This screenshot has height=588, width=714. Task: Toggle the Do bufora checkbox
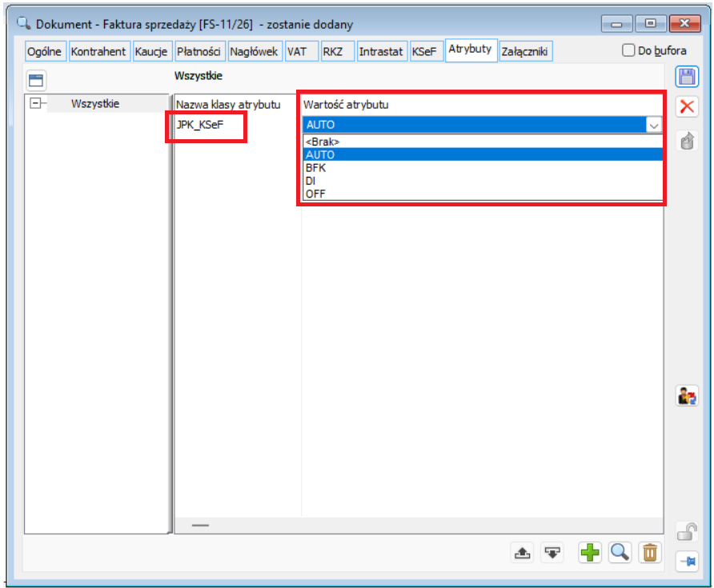click(x=628, y=50)
